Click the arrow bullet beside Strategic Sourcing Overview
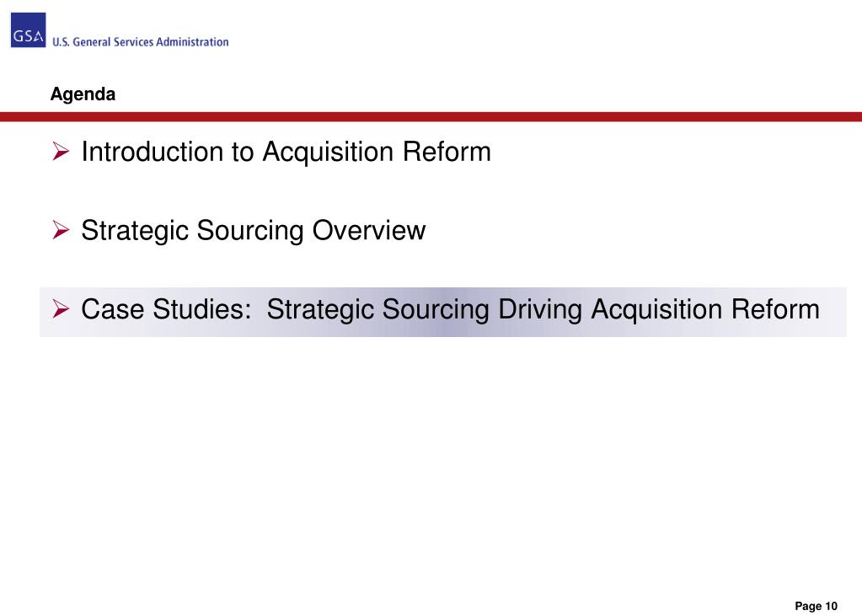Viewport: 862px width, 616px height. (61, 229)
